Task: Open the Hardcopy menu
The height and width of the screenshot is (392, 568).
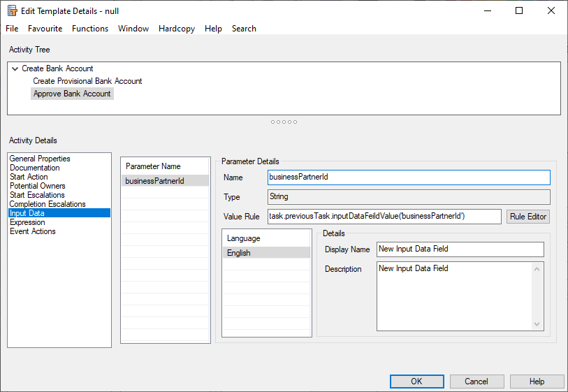Action: (177, 29)
